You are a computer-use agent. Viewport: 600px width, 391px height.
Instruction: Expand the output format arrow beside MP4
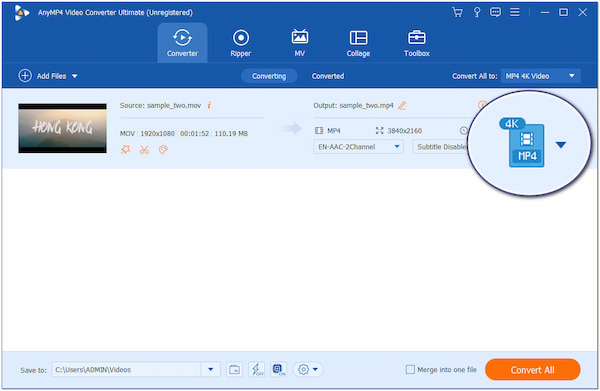coord(561,145)
